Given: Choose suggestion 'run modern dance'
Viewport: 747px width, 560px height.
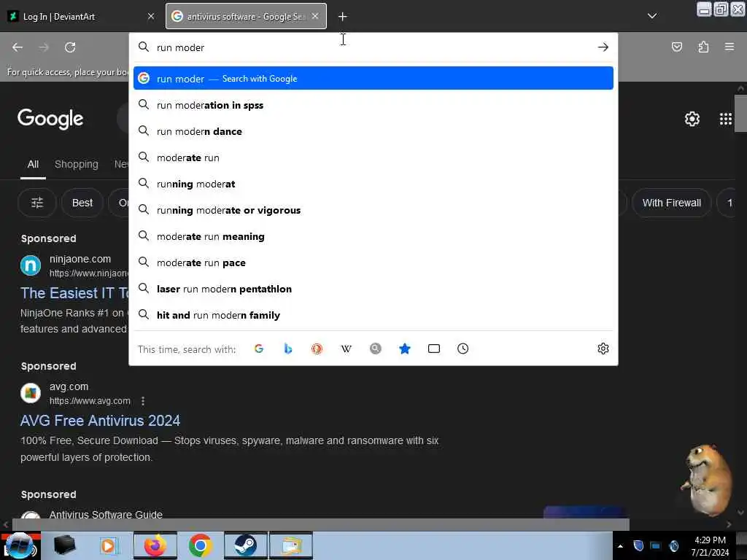Looking at the screenshot, I should pyautogui.click(x=373, y=131).
